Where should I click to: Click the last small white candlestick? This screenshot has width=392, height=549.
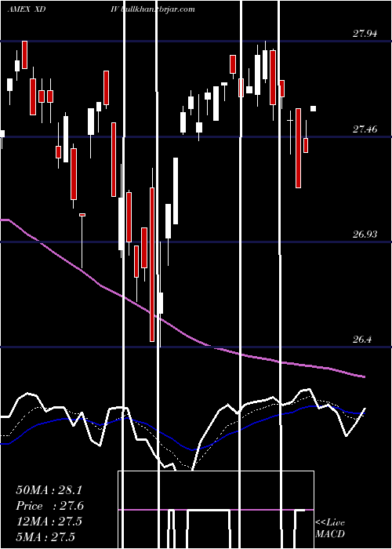(314, 108)
